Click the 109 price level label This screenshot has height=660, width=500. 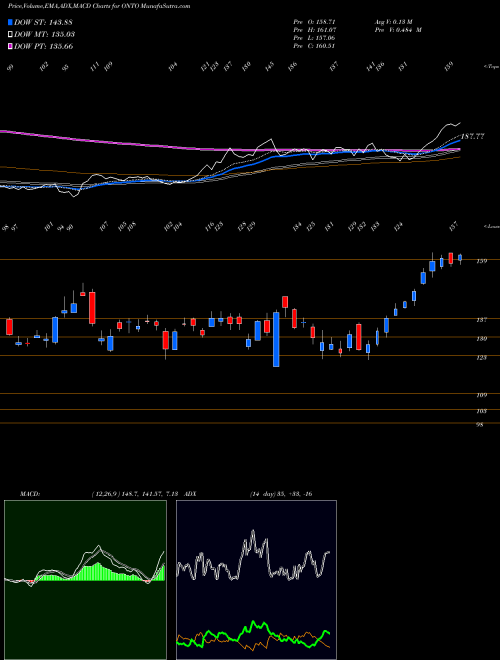click(x=482, y=395)
